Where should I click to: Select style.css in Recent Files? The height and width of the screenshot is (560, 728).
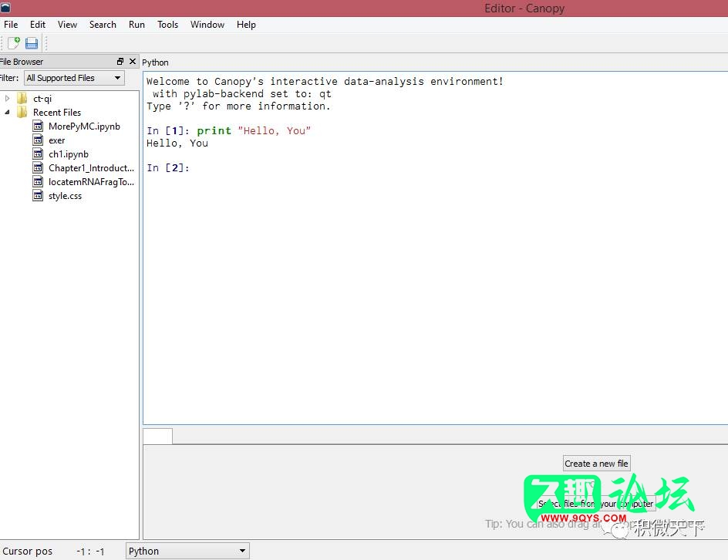click(65, 196)
